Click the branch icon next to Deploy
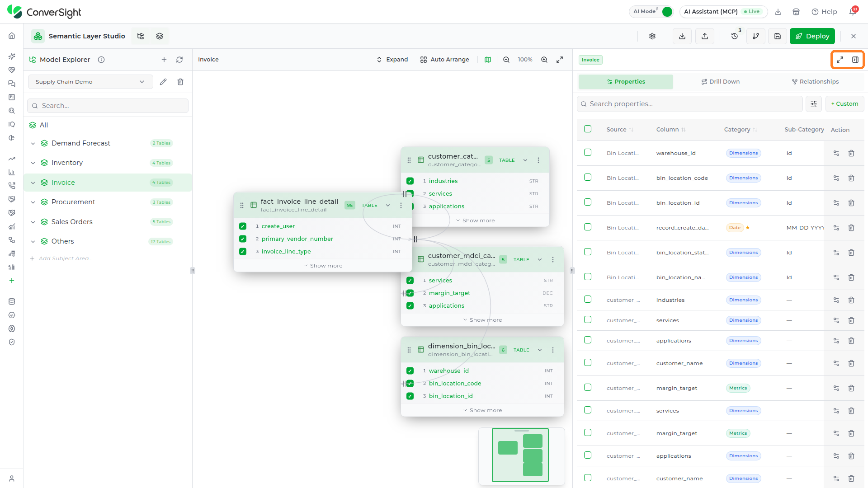Image resolution: width=868 pixels, height=488 pixels. tap(756, 36)
